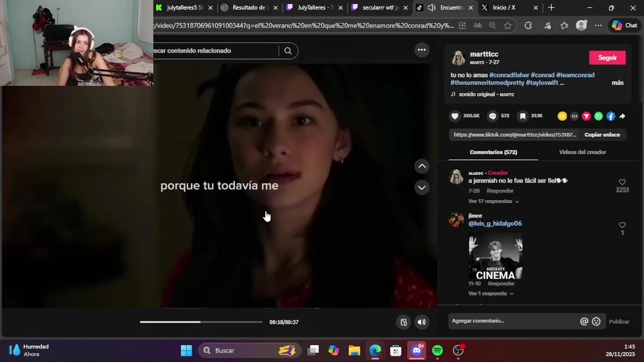
Task: Click the browser address bar URL
Action: point(304,26)
